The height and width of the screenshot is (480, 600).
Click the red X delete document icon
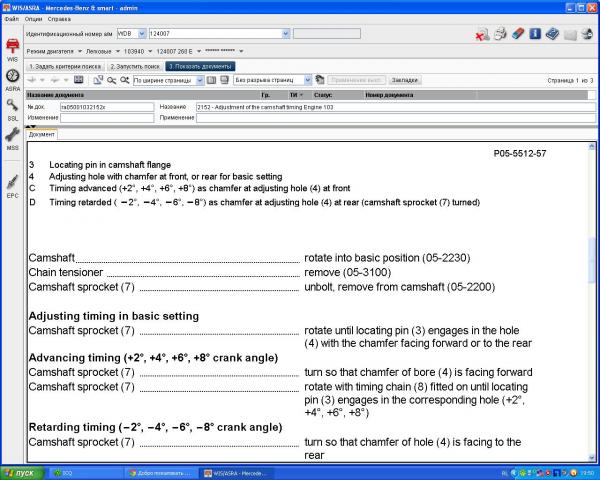coord(482,34)
